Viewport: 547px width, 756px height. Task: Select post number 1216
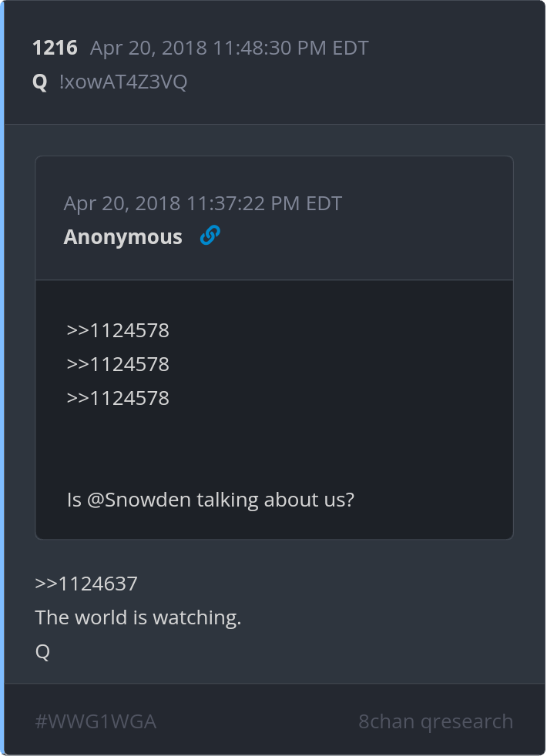[x=55, y=48]
